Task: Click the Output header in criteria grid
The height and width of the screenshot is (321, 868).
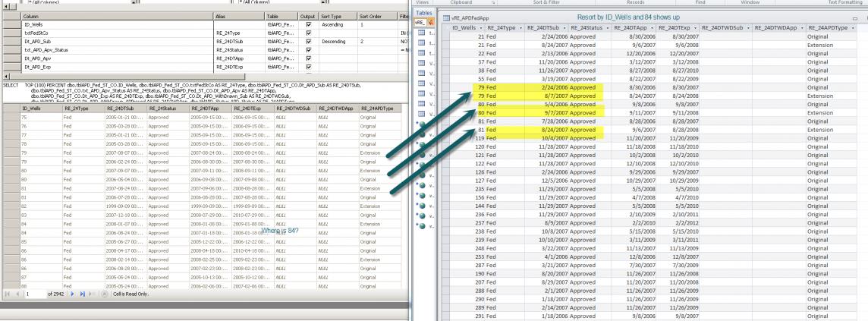Action: 308,17
